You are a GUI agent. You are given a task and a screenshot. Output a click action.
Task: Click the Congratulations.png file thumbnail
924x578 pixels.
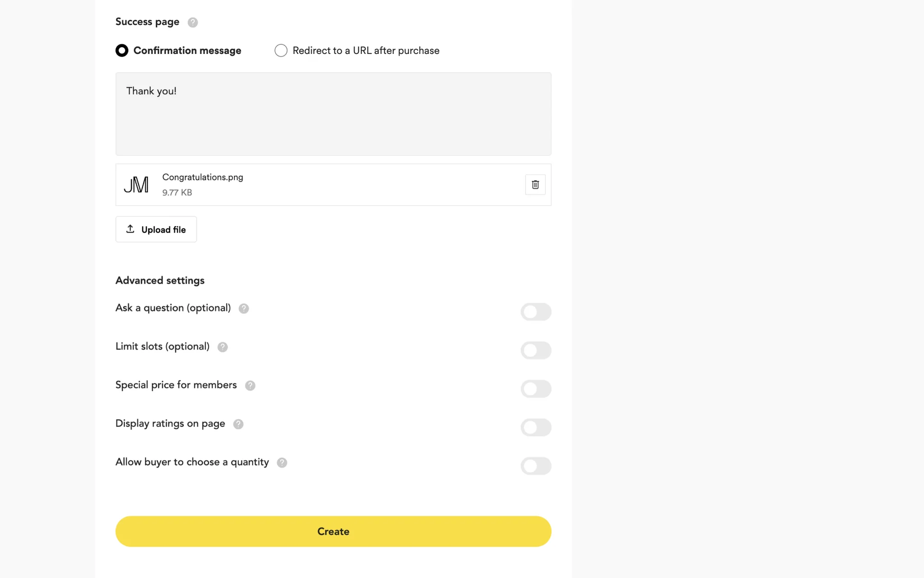click(136, 185)
